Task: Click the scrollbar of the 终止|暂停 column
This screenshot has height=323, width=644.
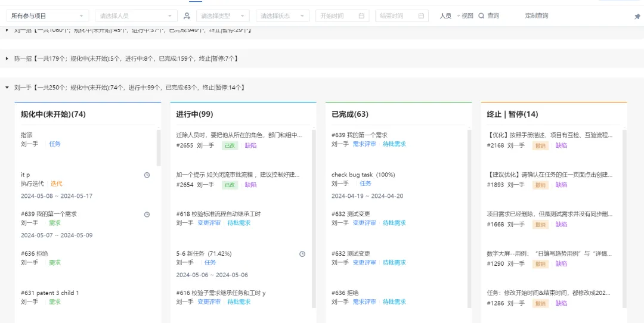Action: click(625, 219)
